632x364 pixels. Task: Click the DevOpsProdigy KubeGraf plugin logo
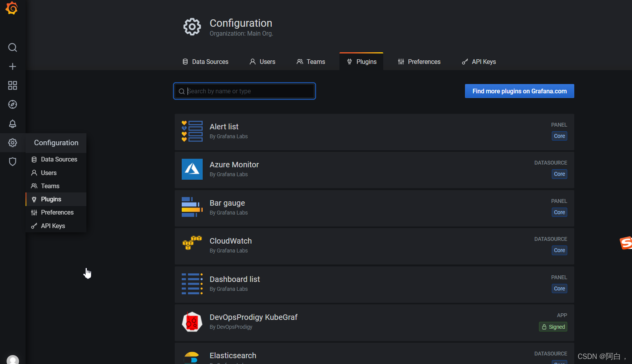coord(192,322)
